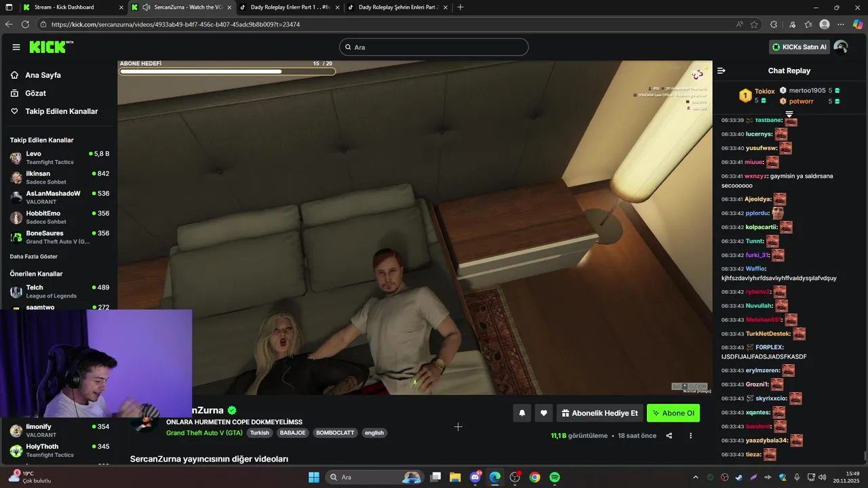Click the Kick search field
This screenshot has width=868, height=488.
434,47
